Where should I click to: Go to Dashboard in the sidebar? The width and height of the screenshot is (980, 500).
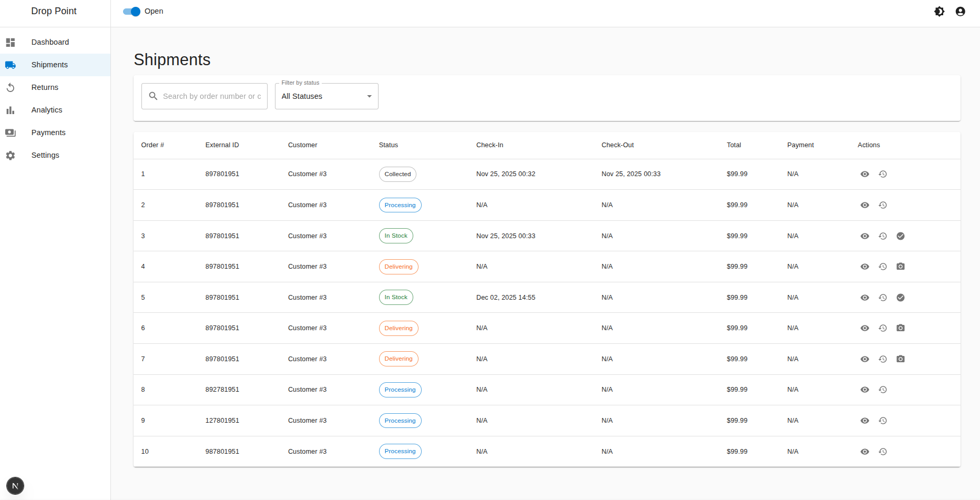[x=50, y=42]
